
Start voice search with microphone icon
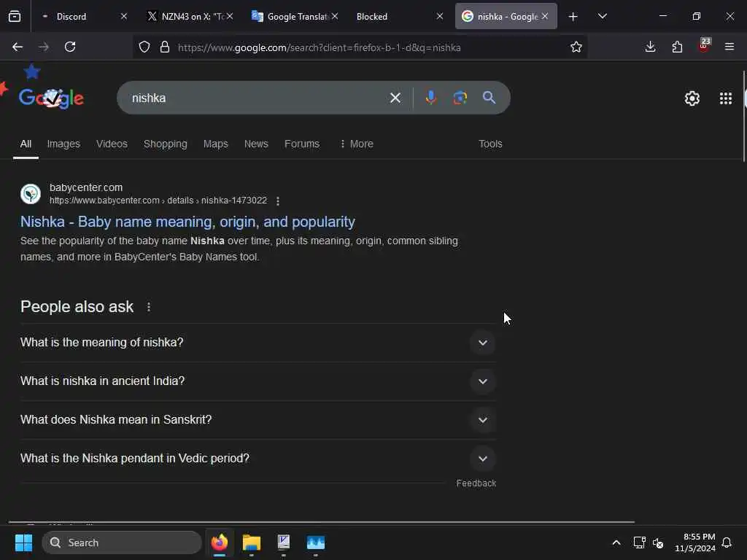pyautogui.click(x=430, y=98)
